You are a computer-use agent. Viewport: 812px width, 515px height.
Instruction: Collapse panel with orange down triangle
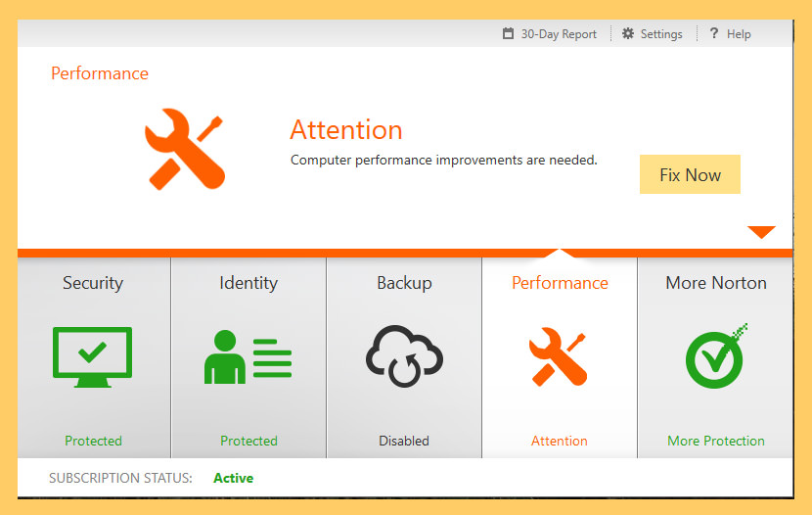point(761,232)
